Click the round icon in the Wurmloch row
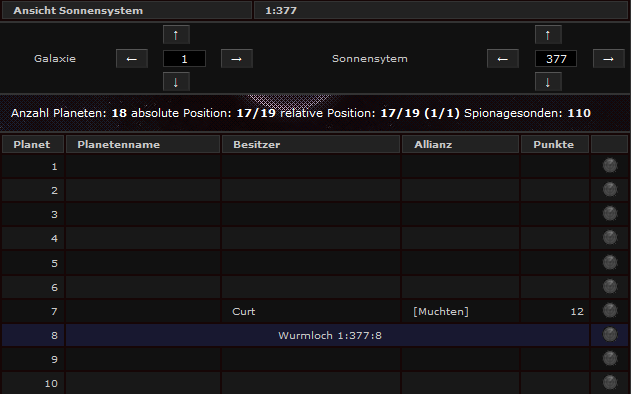The width and height of the screenshot is (631, 394). point(610,334)
